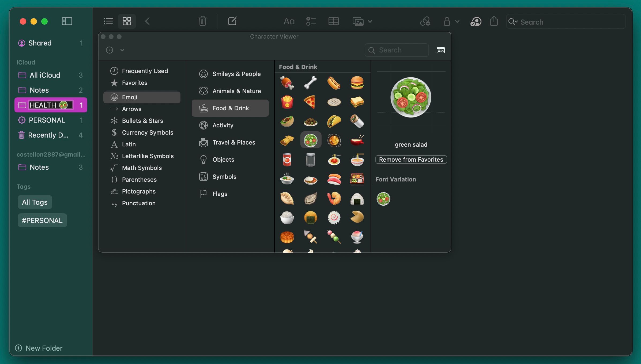Viewport: 641px width, 364px height.
Task: Create a New Folder
Action: [x=39, y=348]
